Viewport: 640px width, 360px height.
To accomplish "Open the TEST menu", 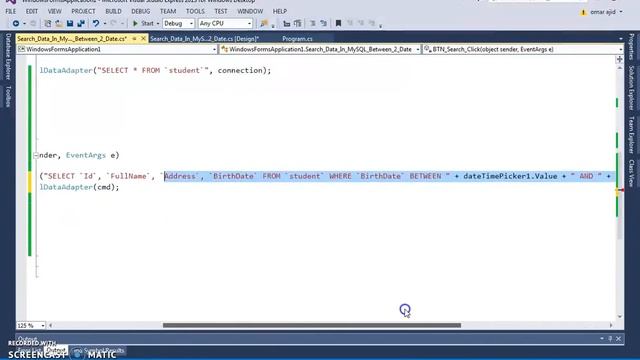I will [221, 11].
